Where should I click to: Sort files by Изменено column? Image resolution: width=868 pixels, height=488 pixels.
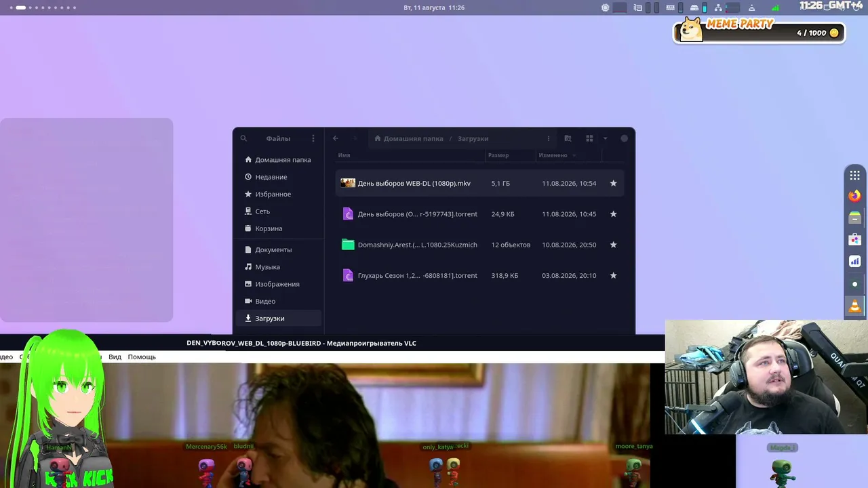(553, 155)
